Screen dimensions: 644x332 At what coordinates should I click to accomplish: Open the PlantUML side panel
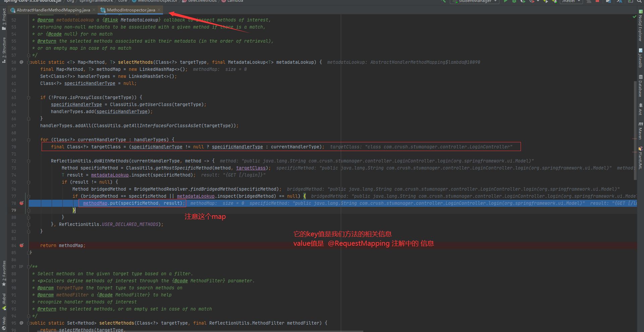(x=640, y=157)
